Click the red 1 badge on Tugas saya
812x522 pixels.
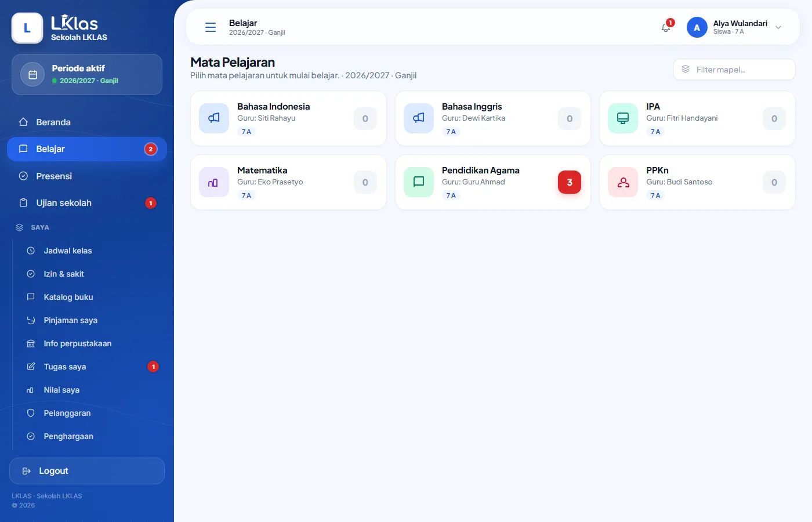pyautogui.click(x=153, y=367)
